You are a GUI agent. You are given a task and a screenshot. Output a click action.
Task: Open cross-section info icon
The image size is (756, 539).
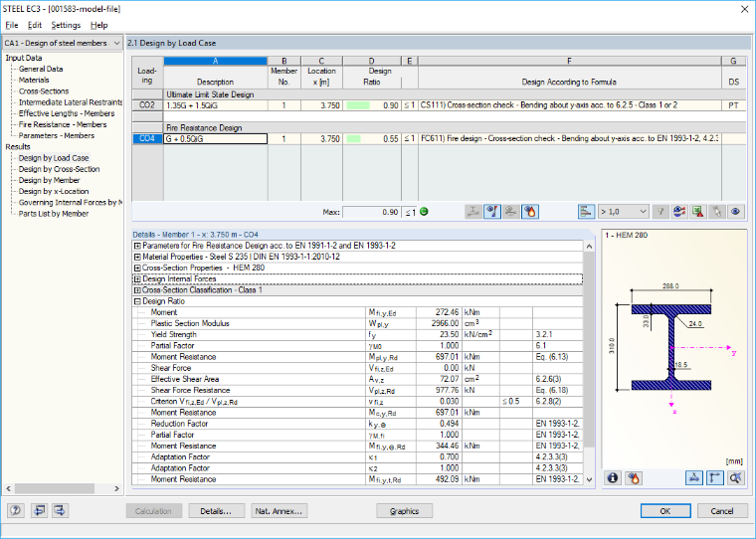(613, 477)
